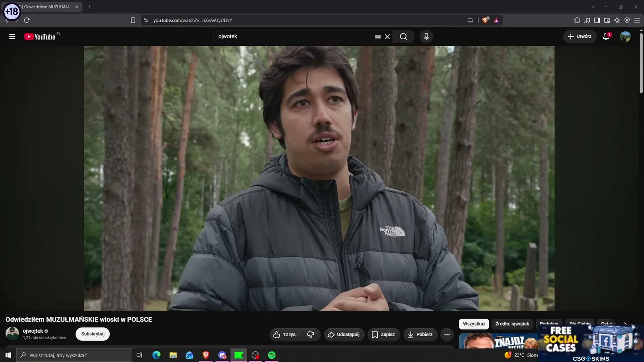Screen dimensions: 644x362
Task: Open Brave Shields lion icon
Action: (x=485, y=20)
